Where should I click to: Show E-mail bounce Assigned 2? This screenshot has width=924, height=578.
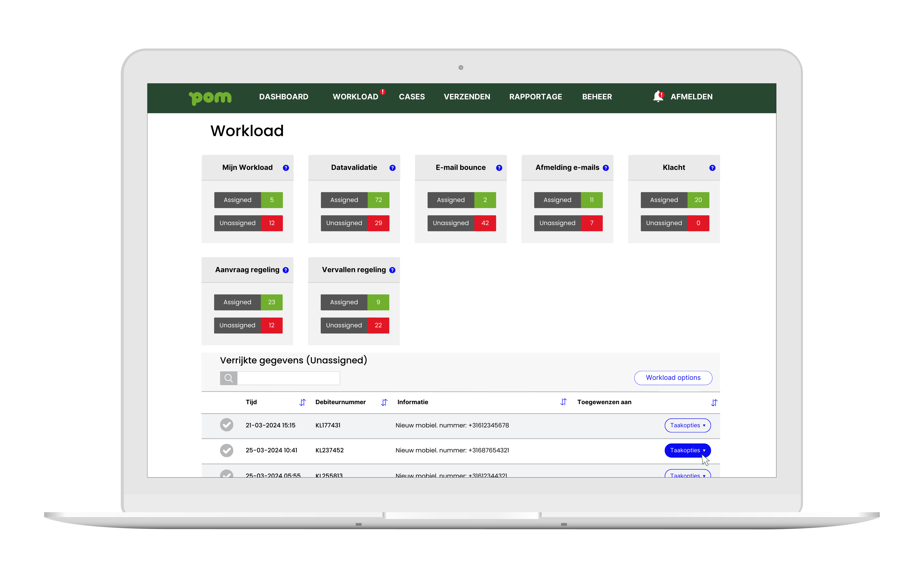click(x=462, y=200)
